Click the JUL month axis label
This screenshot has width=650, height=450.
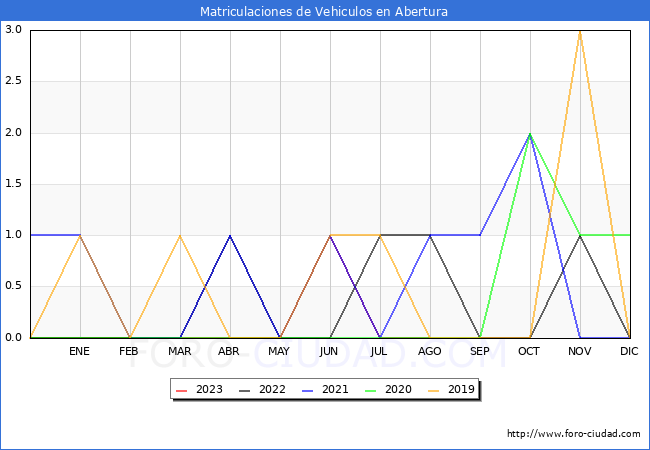point(379,351)
